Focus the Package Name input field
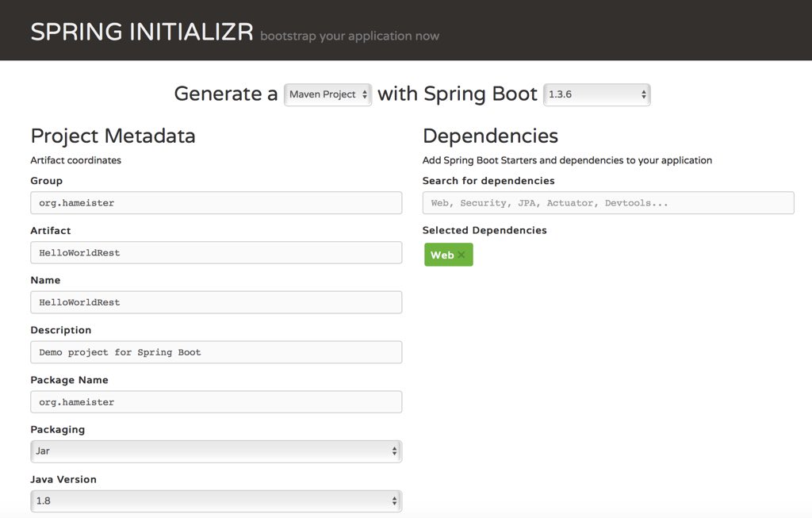This screenshot has height=518, width=812. pyautogui.click(x=216, y=402)
